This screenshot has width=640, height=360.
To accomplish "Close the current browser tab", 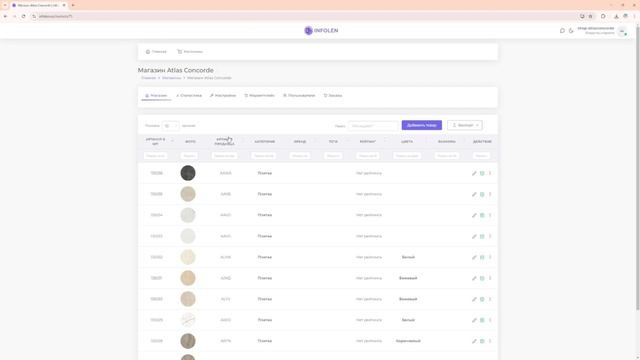I will tap(64, 5).
